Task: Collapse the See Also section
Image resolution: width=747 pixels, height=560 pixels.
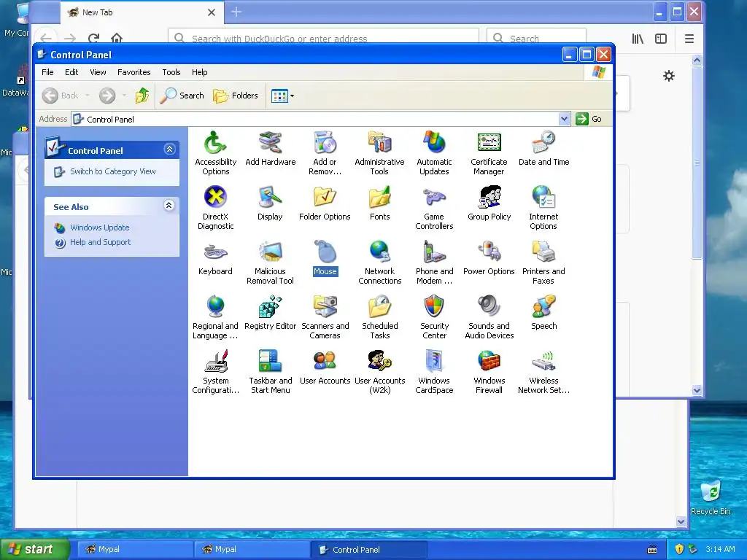Action: click(169, 206)
